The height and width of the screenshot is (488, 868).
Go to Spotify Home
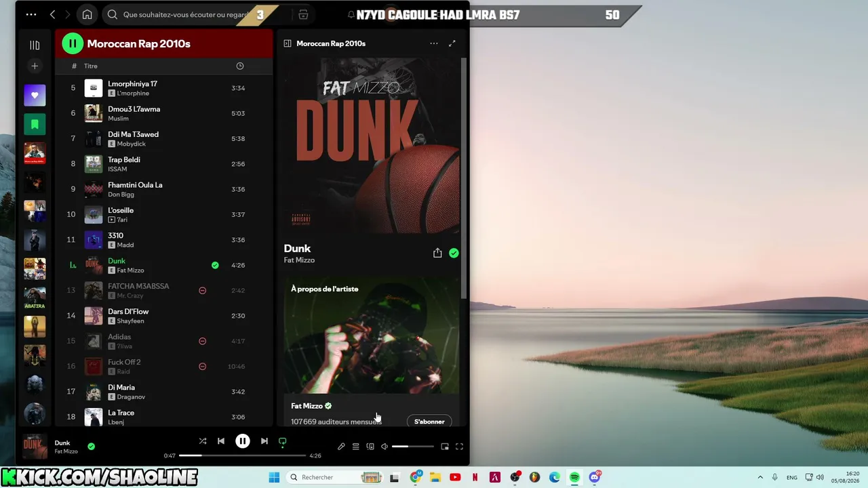click(87, 14)
